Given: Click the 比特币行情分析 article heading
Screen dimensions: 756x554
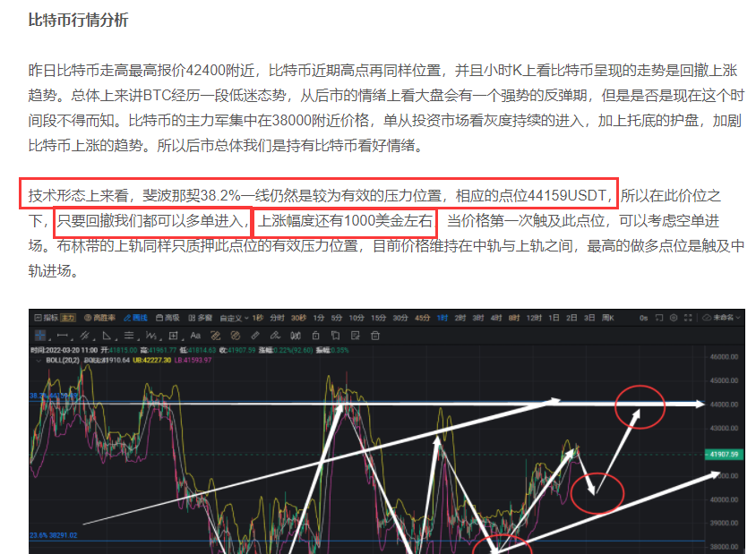Looking at the screenshot, I should coord(78,21).
